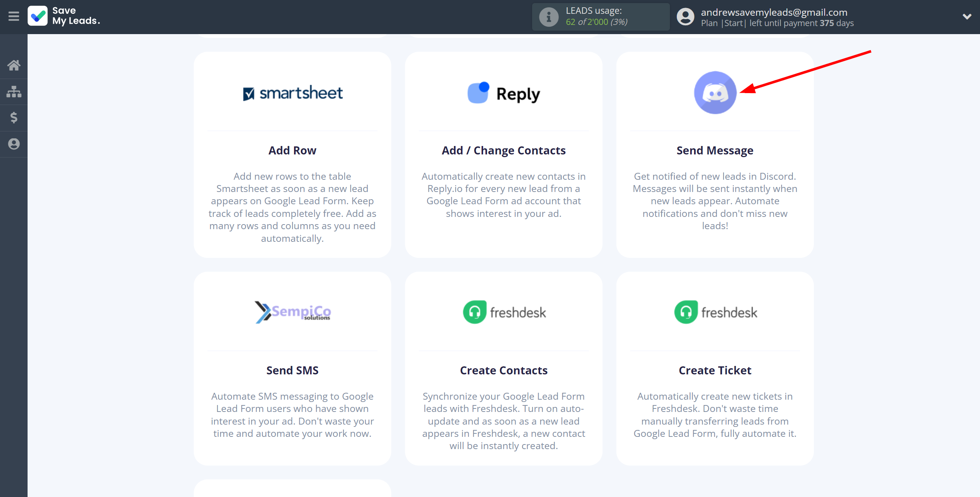Screen dimensions: 980x497
Task: Open the profile sidebar icon
Action: click(x=14, y=144)
